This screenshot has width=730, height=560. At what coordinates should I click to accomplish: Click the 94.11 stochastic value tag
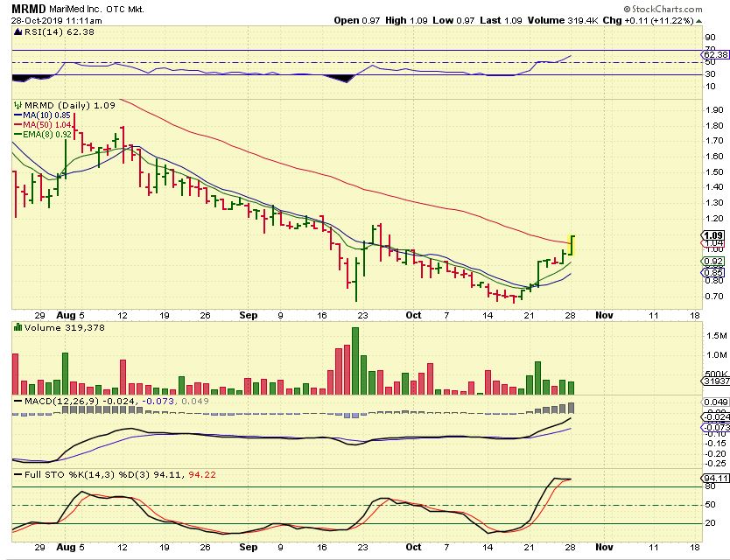pos(716,478)
